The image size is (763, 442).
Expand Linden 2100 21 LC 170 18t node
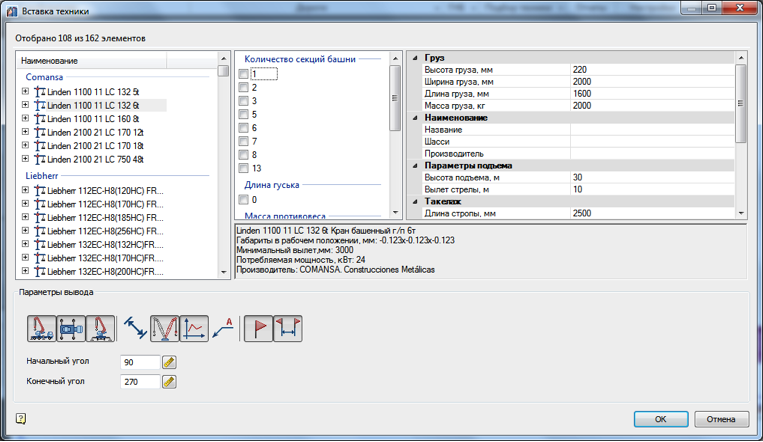click(25, 145)
